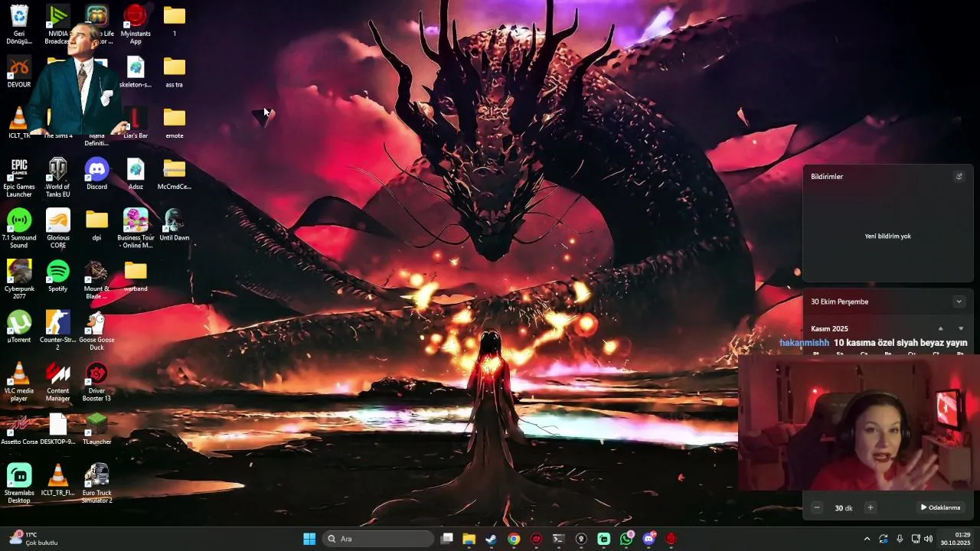The height and width of the screenshot is (551, 980).
Task: Launch World of Tanks EU
Action: click(x=58, y=178)
